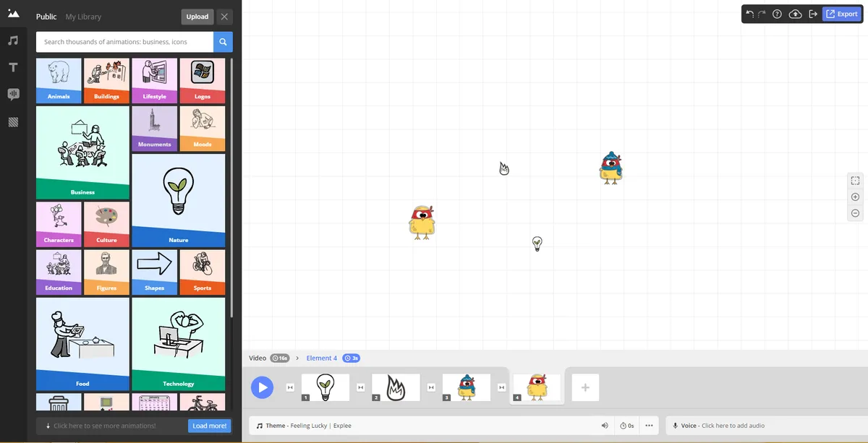Select the flame drawing on the canvas
868x443 pixels.
(504, 168)
